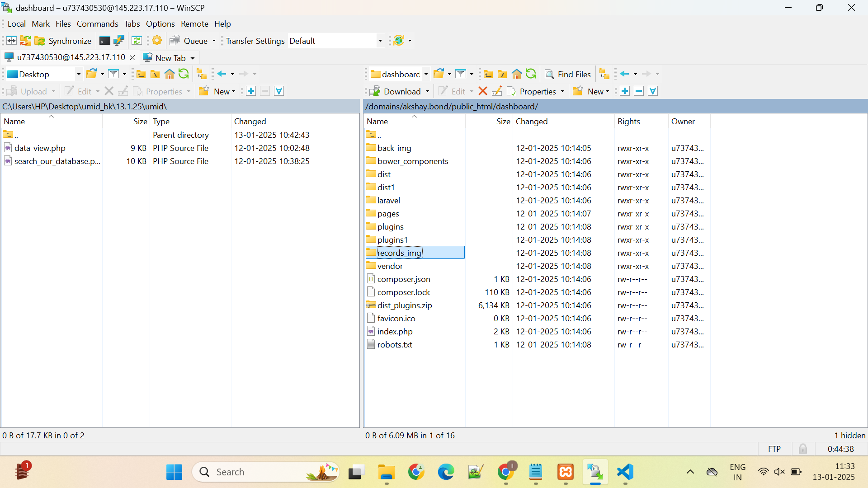Click the Queue button
The width and height of the screenshot is (868, 488).
(x=189, y=41)
